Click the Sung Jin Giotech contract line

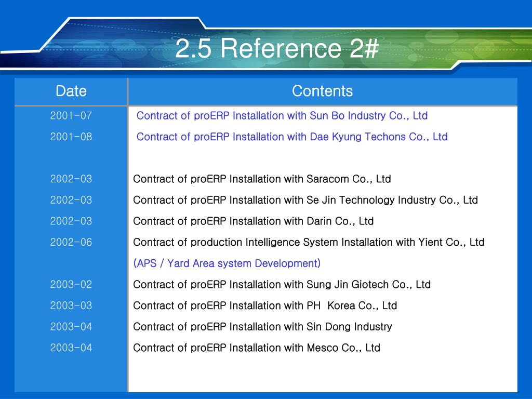click(x=282, y=284)
